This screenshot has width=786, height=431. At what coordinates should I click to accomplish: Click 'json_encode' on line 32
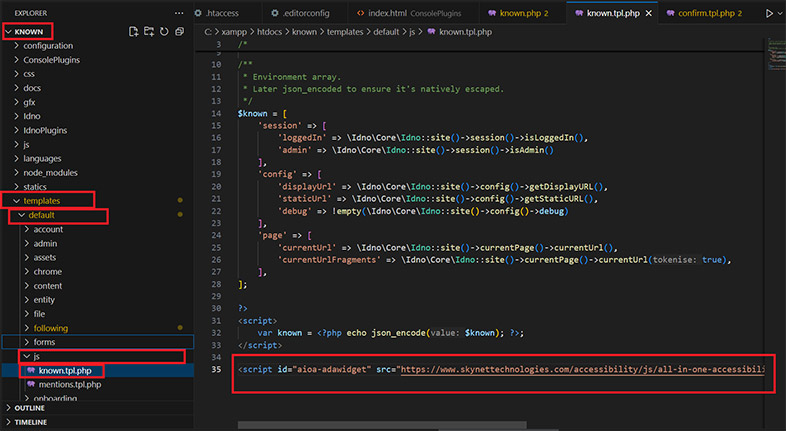pos(398,333)
